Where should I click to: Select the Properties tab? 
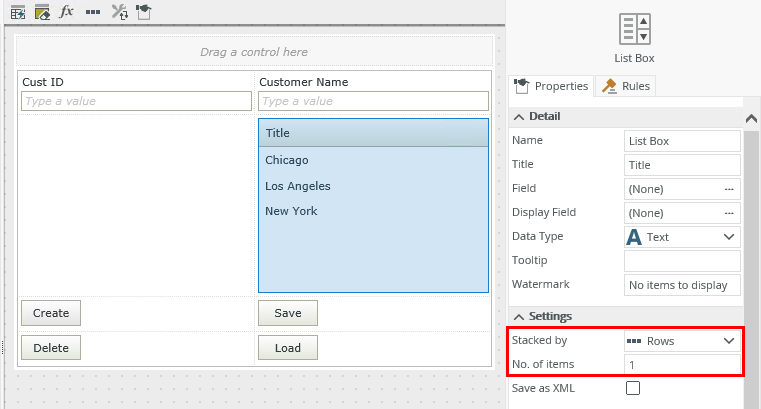[x=551, y=86]
